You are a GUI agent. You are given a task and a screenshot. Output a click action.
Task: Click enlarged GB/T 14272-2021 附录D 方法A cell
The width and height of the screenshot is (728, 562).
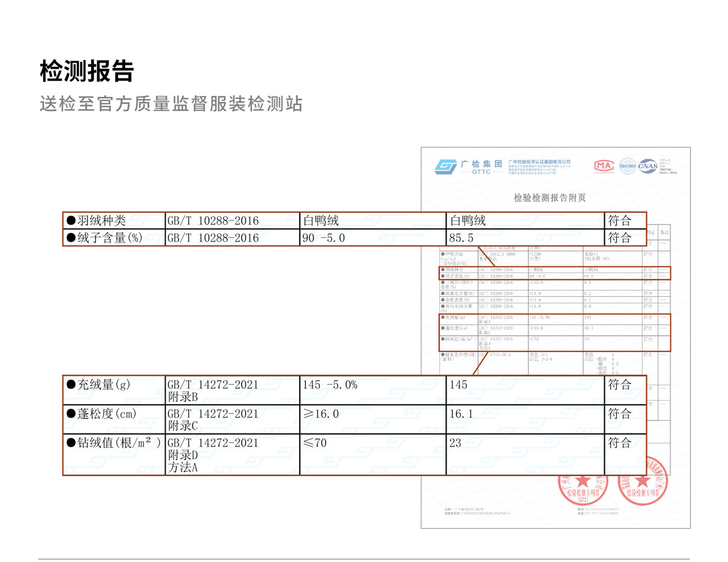pyautogui.click(x=232, y=454)
